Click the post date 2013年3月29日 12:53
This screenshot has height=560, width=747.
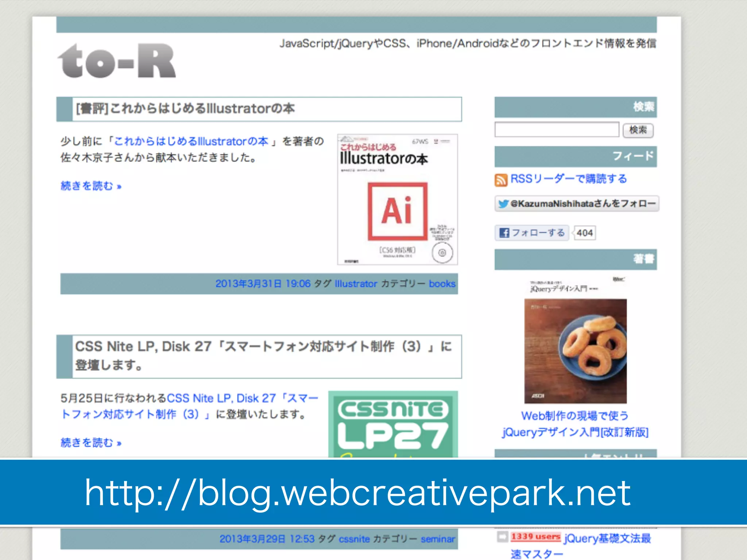click(267, 539)
